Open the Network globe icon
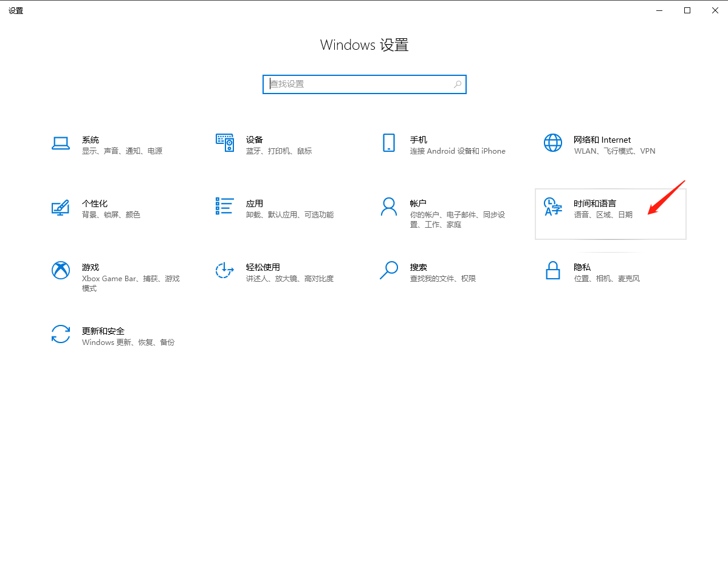 pos(552,143)
